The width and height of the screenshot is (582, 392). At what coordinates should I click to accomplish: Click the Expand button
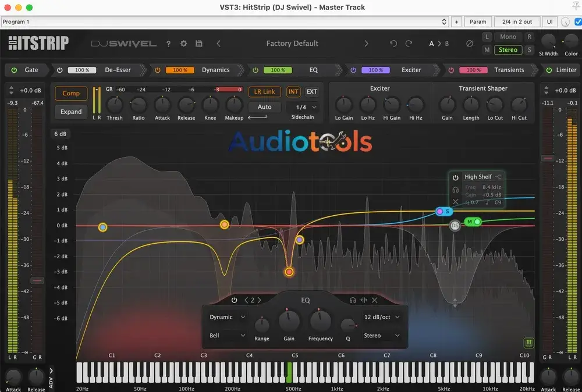(71, 112)
